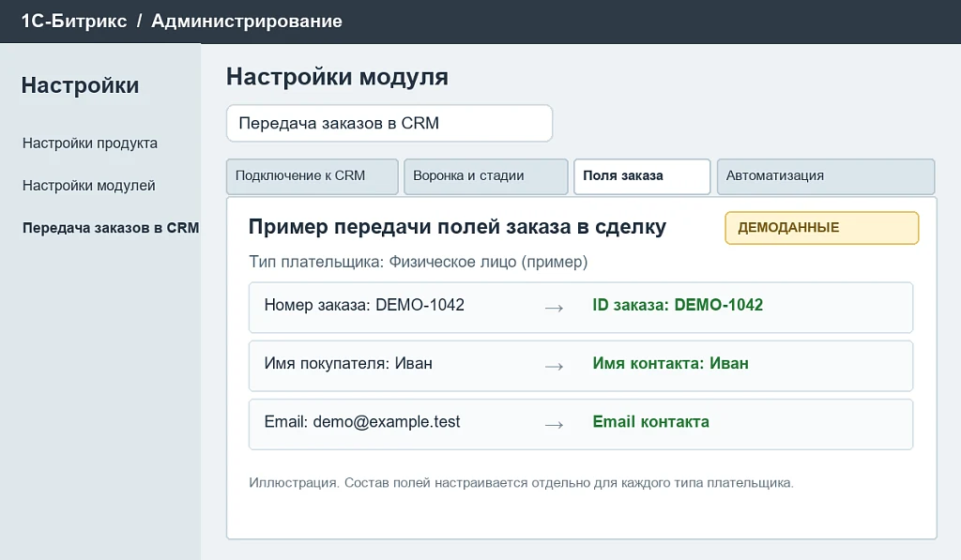Image resolution: width=961 pixels, height=560 pixels.
Task: Open the Автоматизация tab
Action: tap(826, 176)
